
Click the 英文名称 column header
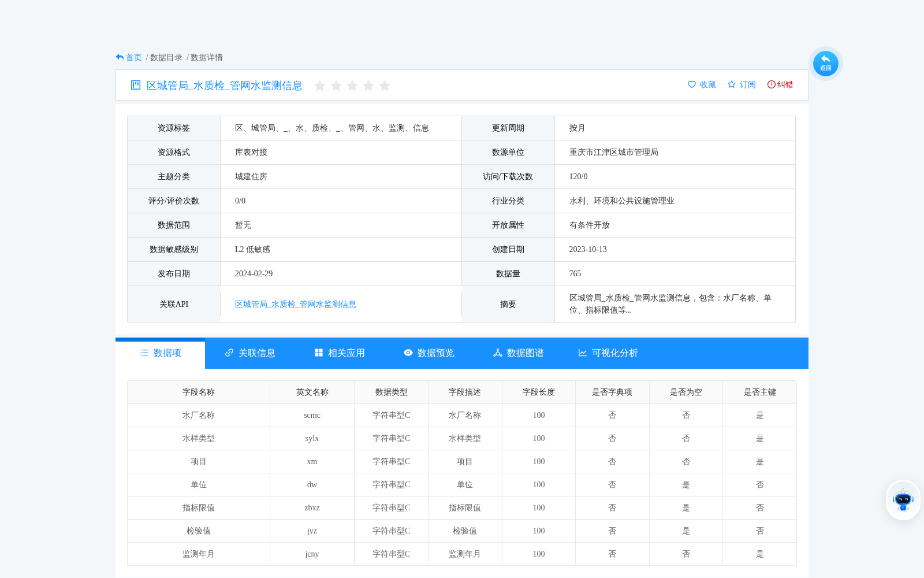coord(312,392)
